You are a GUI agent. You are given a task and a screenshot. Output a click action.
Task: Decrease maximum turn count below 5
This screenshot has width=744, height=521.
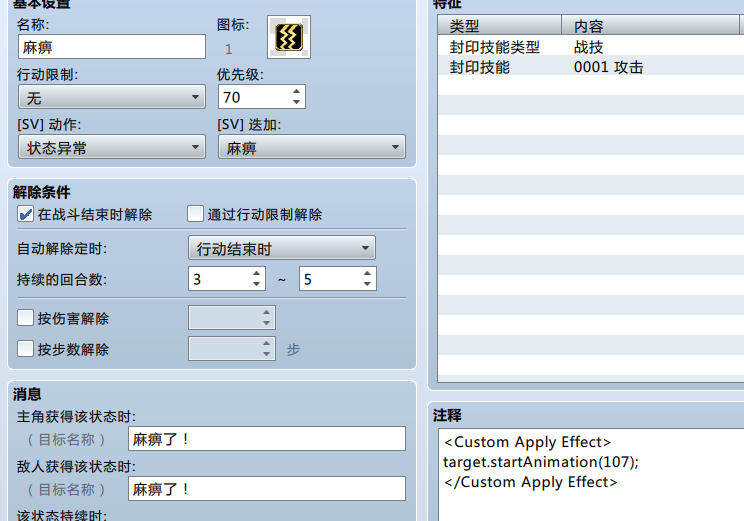368,284
